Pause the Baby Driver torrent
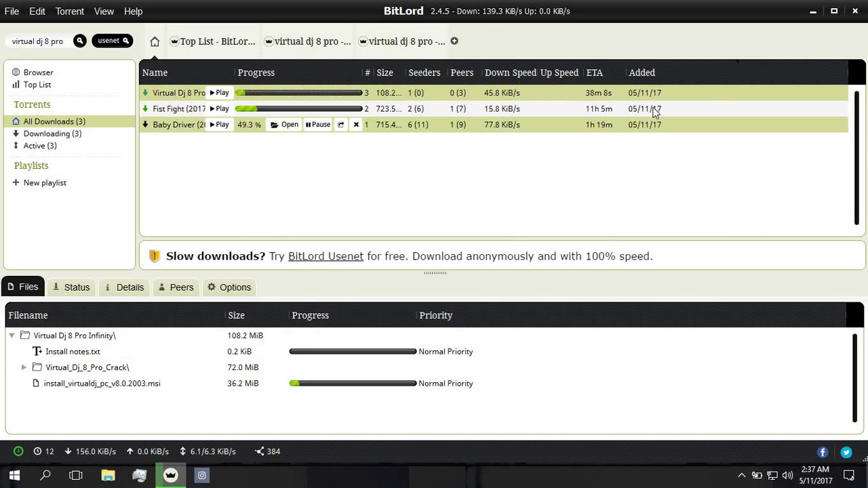Image resolution: width=868 pixels, height=488 pixels. 318,124
